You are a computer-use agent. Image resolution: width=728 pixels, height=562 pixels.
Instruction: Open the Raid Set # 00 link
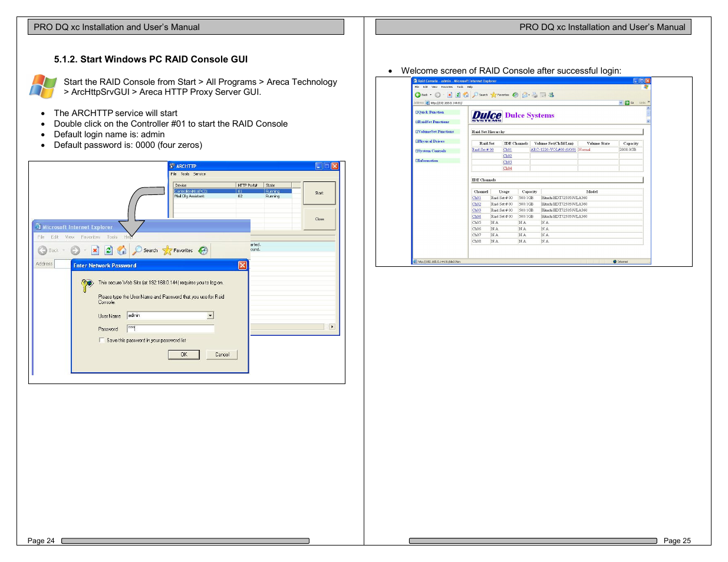[483, 150]
